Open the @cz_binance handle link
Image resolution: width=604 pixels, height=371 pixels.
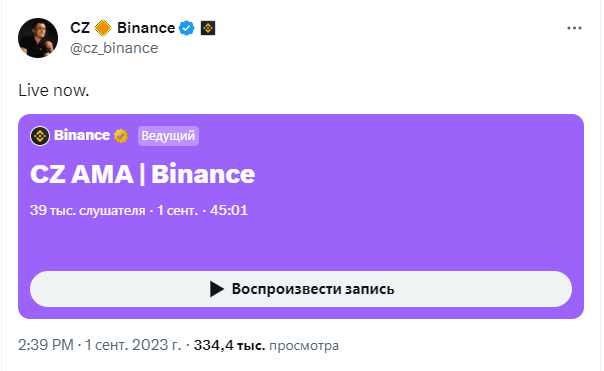click(114, 48)
